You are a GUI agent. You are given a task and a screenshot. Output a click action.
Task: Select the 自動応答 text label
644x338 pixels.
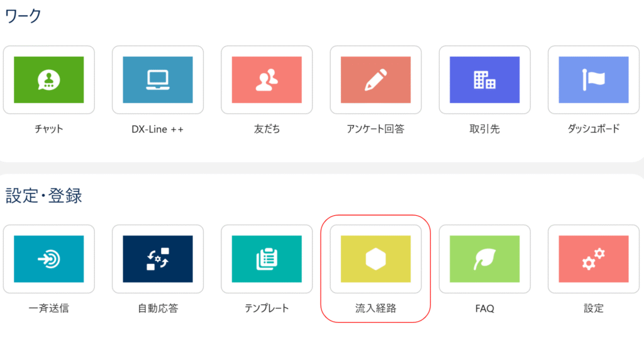pos(157,308)
